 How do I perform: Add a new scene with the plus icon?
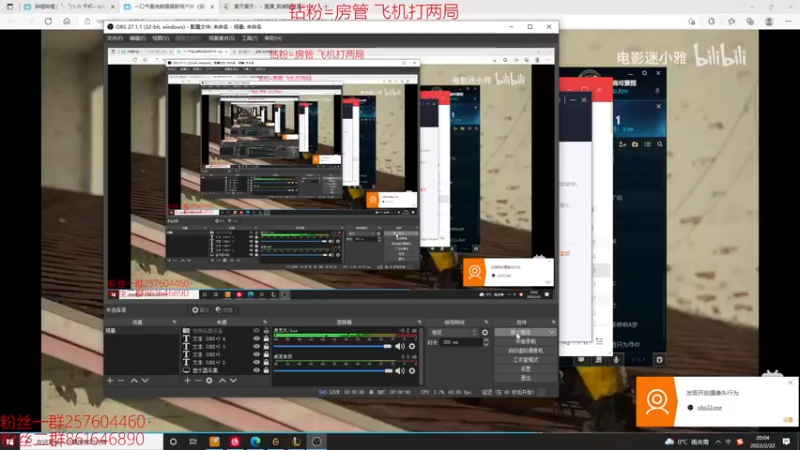[x=110, y=381]
